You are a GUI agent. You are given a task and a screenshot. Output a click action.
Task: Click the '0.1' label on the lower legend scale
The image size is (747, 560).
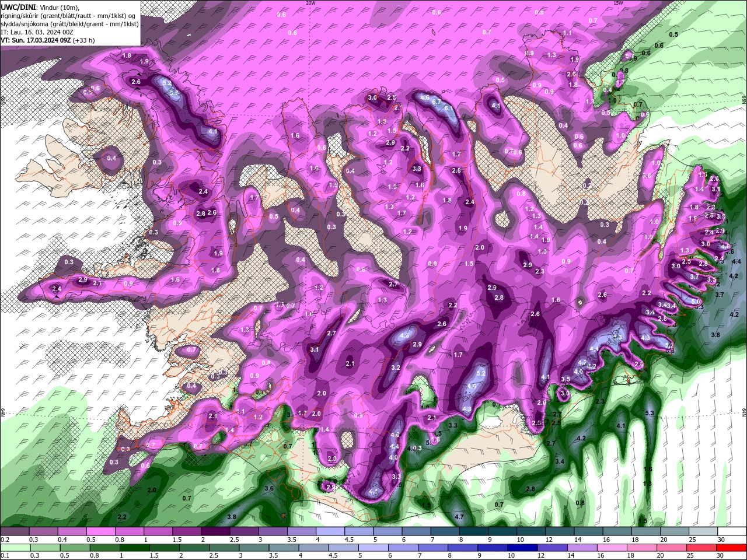coord(5,556)
